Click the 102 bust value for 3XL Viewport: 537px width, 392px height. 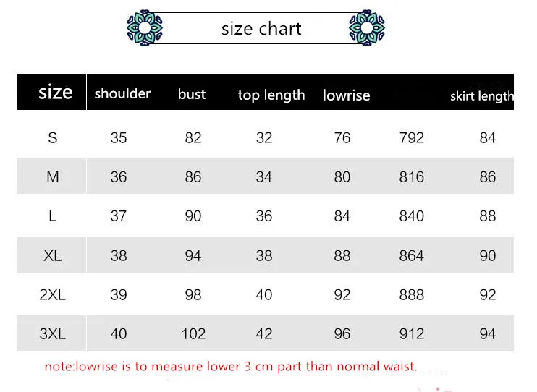193,334
